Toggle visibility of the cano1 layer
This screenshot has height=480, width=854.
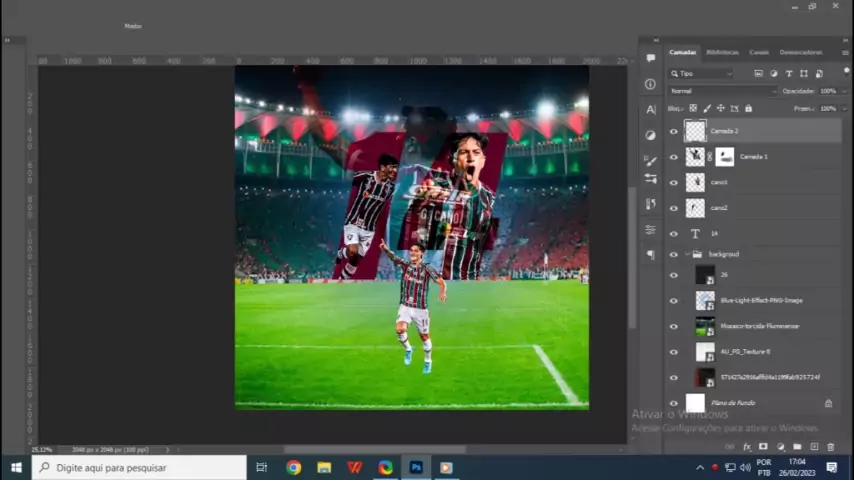click(x=673, y=183)
